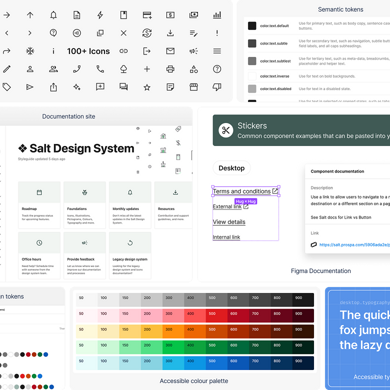The image size is (390, 390).
Task: Select the color.text.subtle token swatch
Action: [252, 43]
